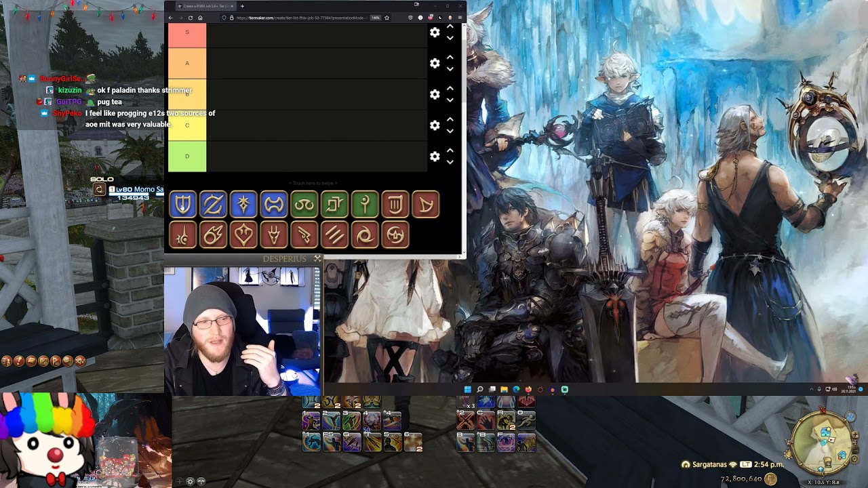Move the D tier row down

pos(450,162)
